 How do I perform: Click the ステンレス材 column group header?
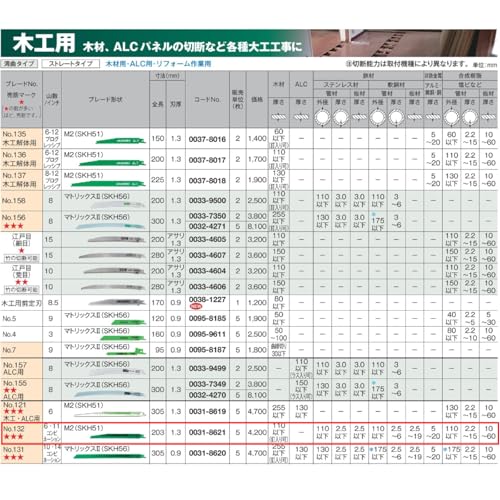[x=341, y=85]
